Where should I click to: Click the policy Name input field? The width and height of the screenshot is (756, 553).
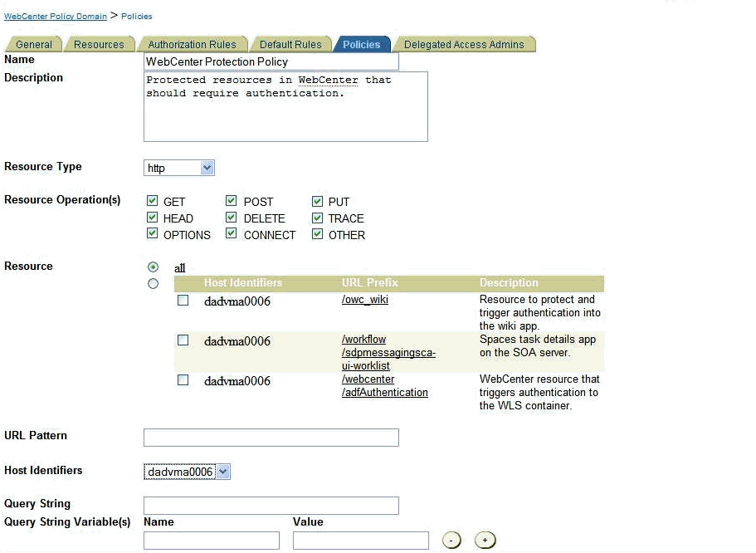click(271, 61)
